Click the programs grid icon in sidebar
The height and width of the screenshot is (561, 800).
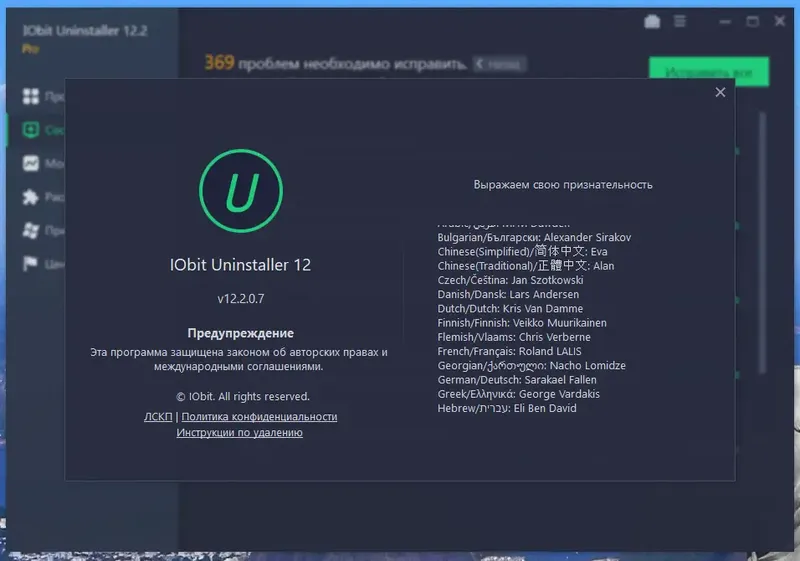pyautogui.click(x=31, y=96)
